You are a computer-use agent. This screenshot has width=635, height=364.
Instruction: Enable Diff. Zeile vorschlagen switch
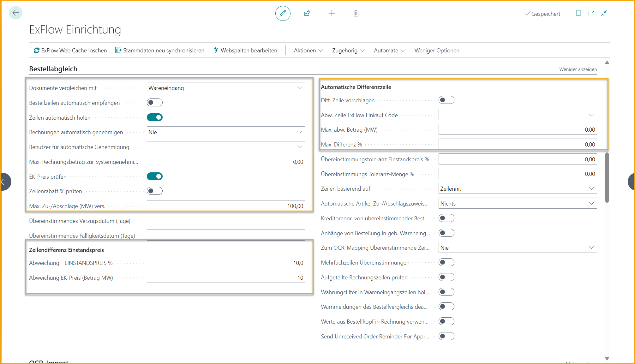[x=446, y=100]
